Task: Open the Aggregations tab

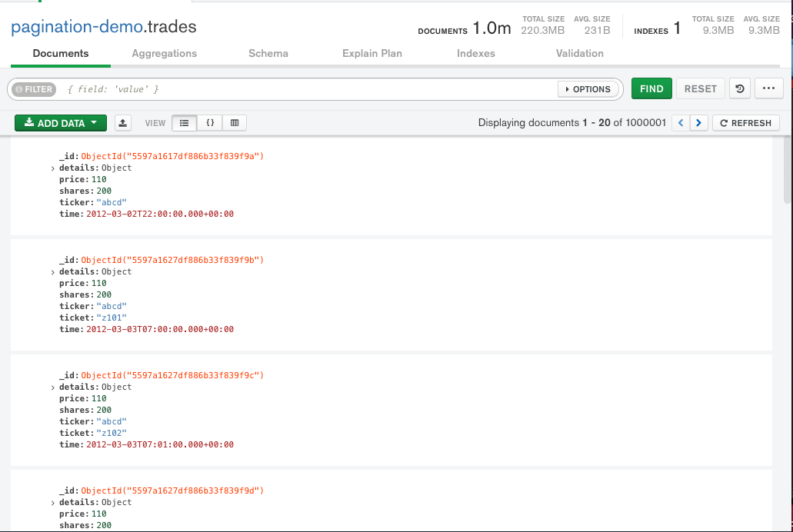Action: tap(164, 54)
